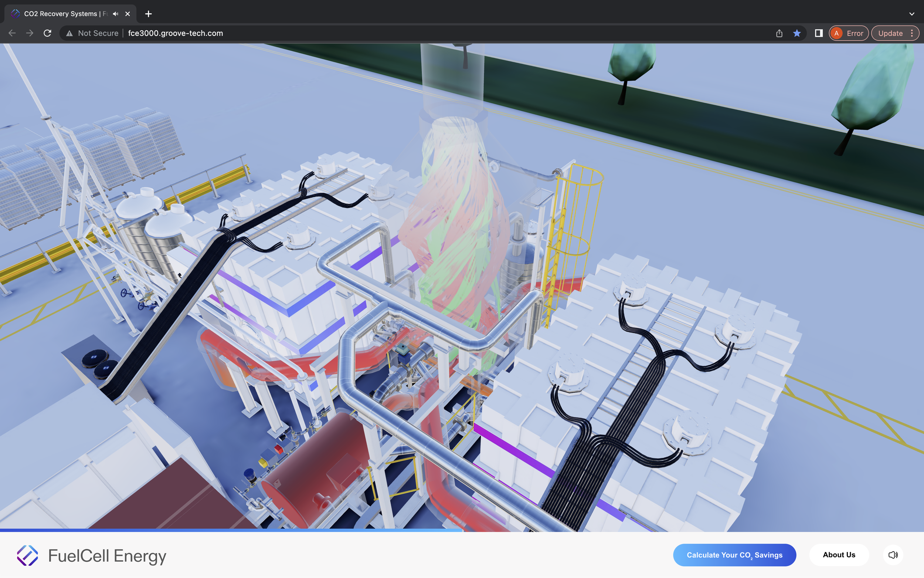Click Calculate Your CO2 Savings button

click(x=734, y=555)
